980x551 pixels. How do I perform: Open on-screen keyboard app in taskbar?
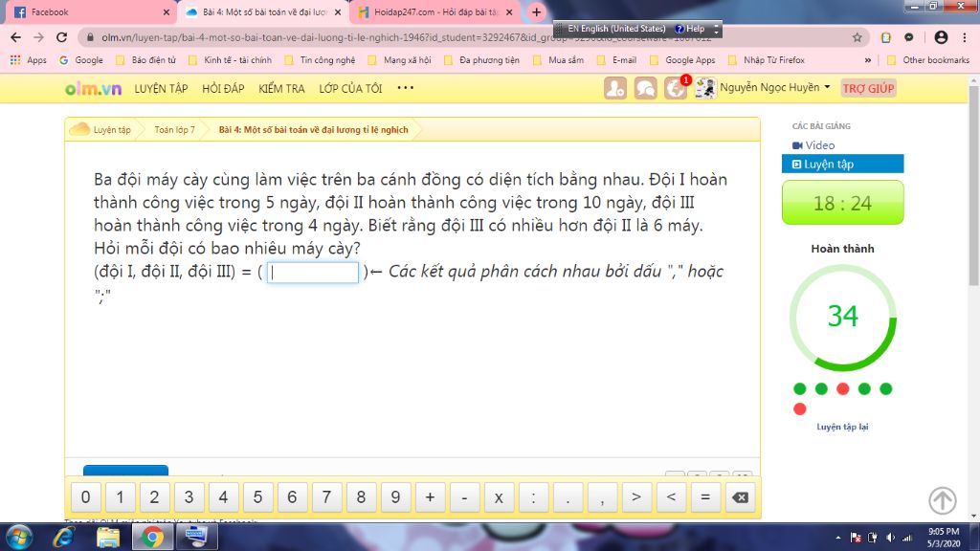(196, 538)
